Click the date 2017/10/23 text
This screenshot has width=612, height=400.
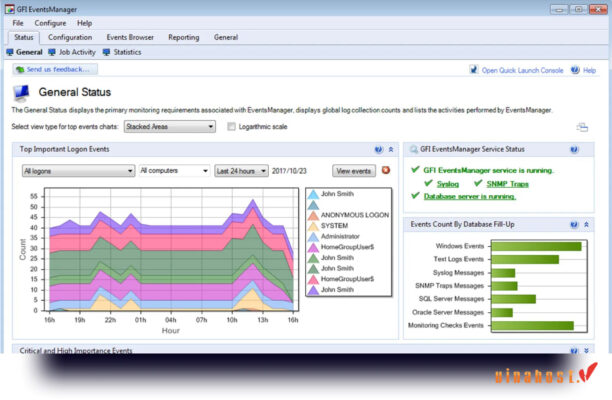(x=289, y=171)
